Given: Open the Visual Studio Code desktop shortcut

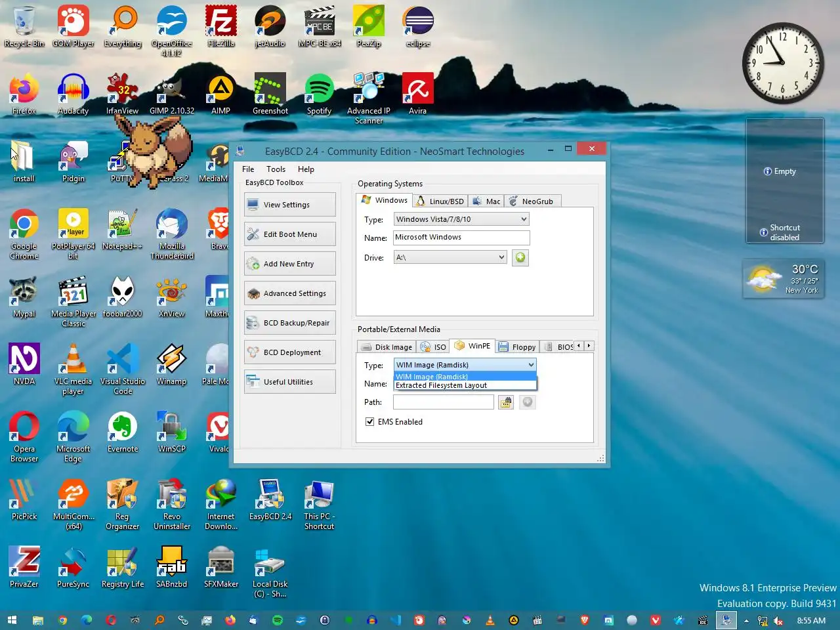Looking at the screenshot, I should click(x=123, y=369).
